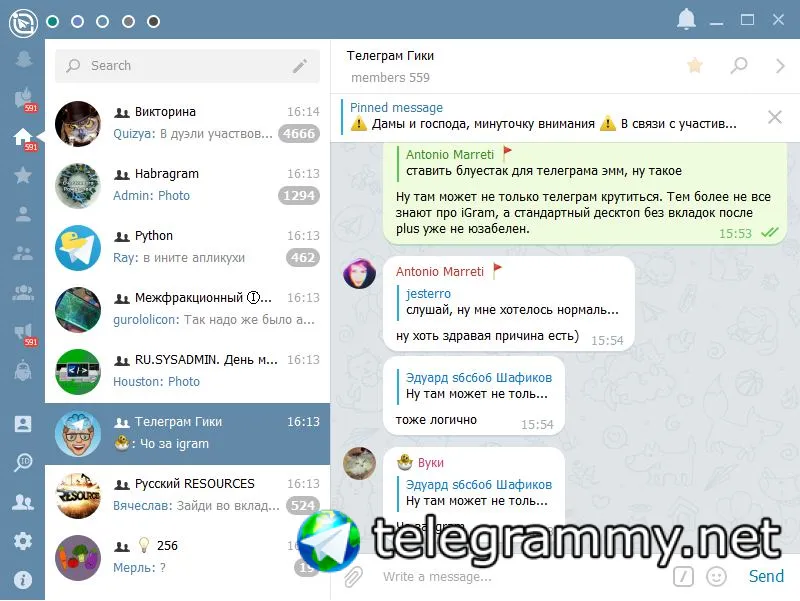The height and width of the screenshot is (601, 800).
Task: Show the single-user private chats tab
Action: pyautogui.click(x=23, y=214)
